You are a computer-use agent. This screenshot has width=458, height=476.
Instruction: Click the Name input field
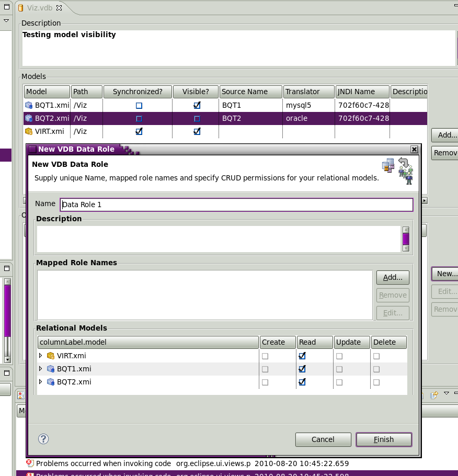pyautogui.click(x=236, y=205)
